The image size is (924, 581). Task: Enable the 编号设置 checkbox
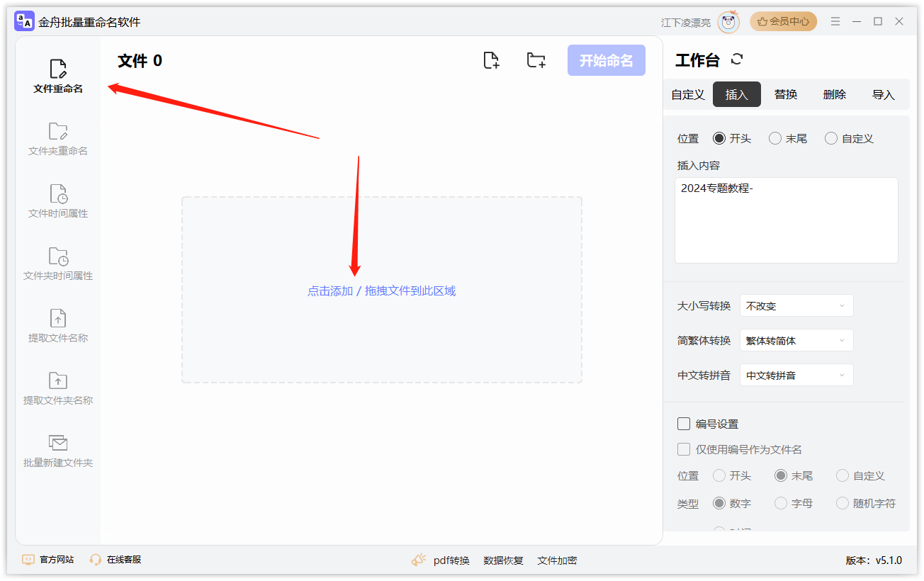[x=683, y=424]
